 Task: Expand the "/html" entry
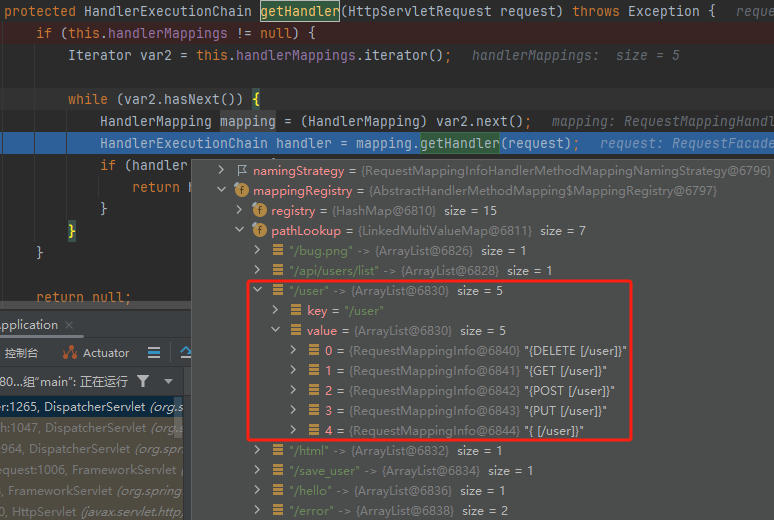[x=257, y=450]
